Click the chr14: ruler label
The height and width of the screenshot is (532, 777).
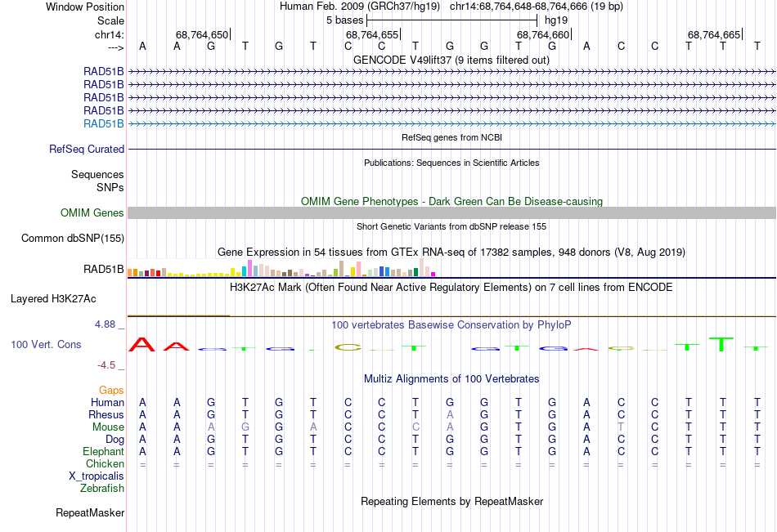pyautogui.click(x=110, y=34)
